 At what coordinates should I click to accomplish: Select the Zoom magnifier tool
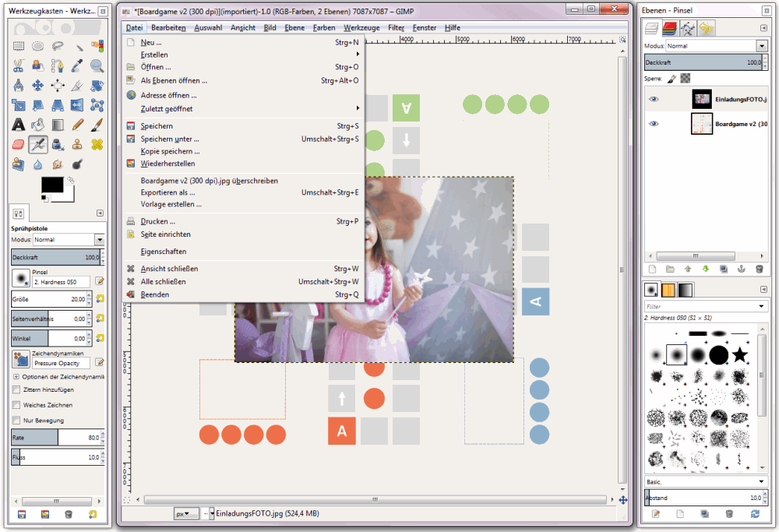coord(97,65)
